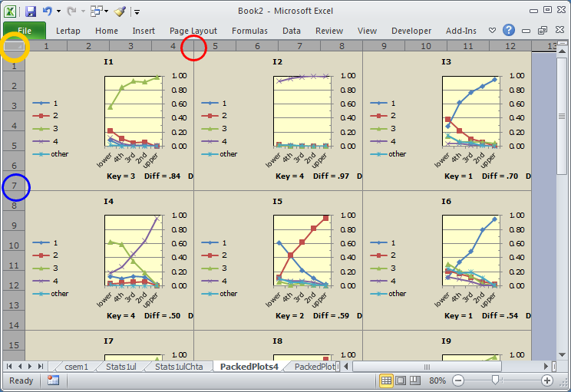Jump to the last sheet tab arrow
This screenshot has height=392, width=571.
point(41,366)
